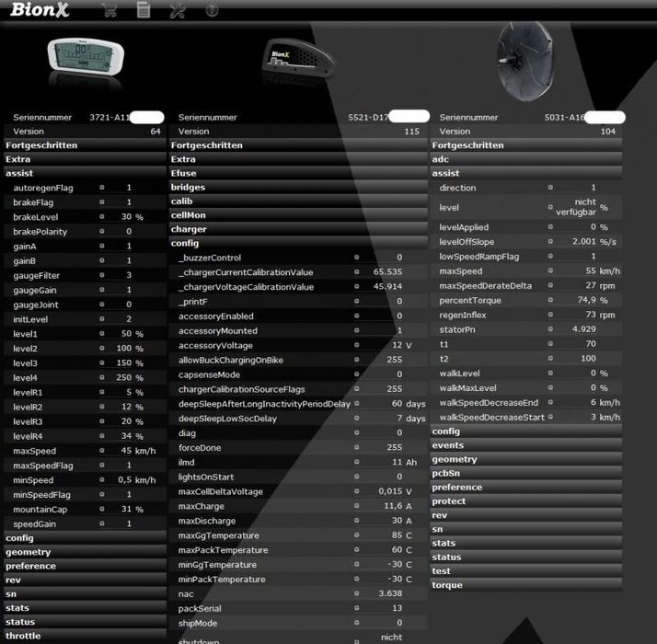Click the dot icon beside console maxSpeed 45 km/h
The height and width of the screenshot is (644, 657).
click(102, 451)
